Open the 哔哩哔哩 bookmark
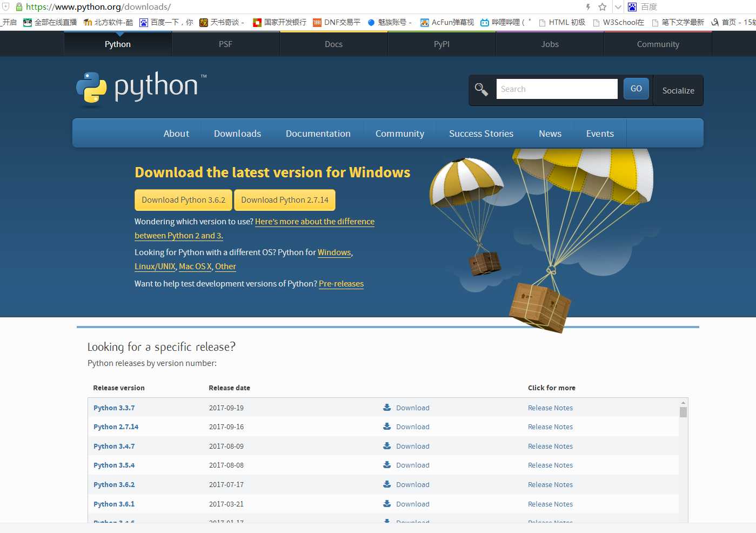Screen dimensions: 756x533 coord(506,22)
